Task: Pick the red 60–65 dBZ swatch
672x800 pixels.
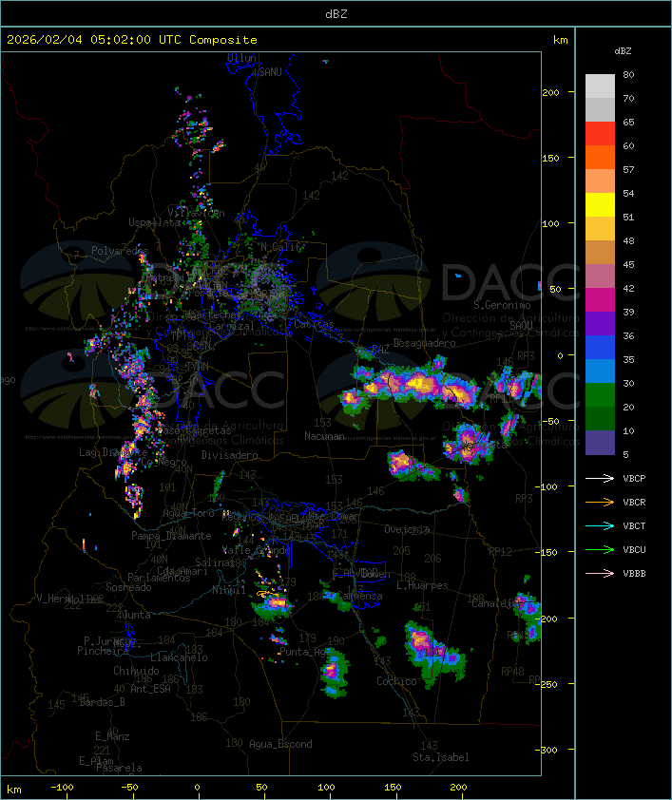Action: (x=600, y=134)
